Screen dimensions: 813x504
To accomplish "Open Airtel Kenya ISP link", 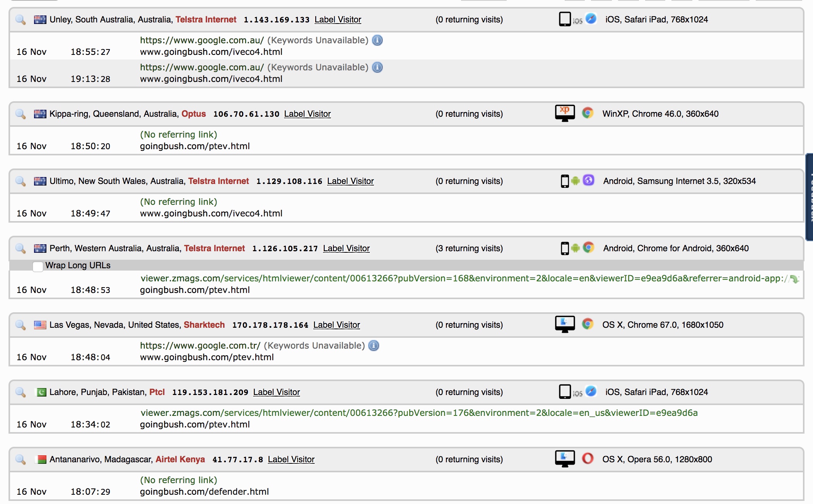I will [180, 460].
